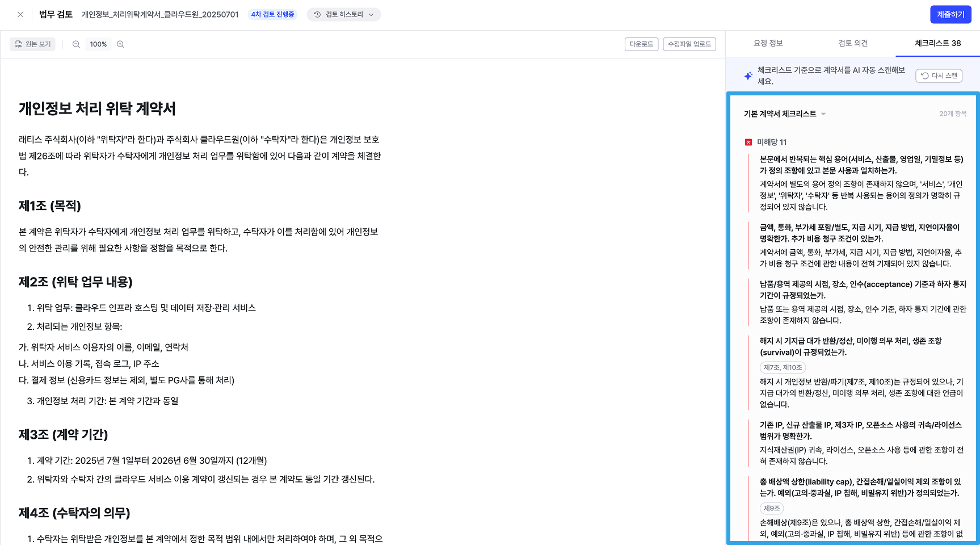Open the review history (검토 히스토리) dropdown
Viewport: 980px width, 545px height.
(344, 15)
